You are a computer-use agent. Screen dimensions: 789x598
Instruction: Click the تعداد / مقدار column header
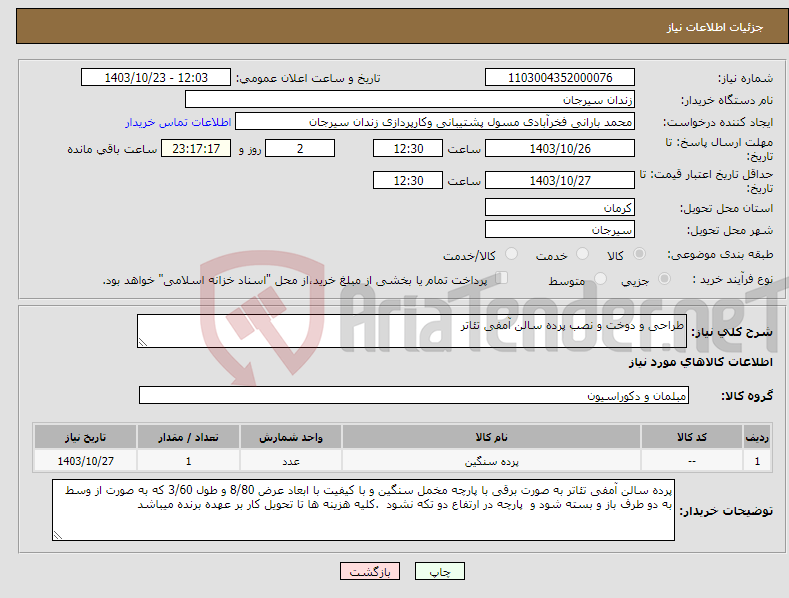(x=188, y=437)
